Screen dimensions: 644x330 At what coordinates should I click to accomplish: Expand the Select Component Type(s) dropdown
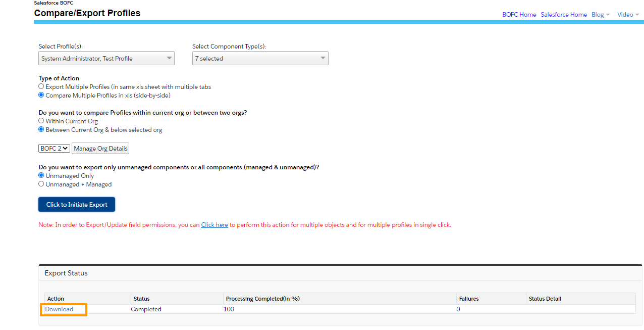(260, 58)
